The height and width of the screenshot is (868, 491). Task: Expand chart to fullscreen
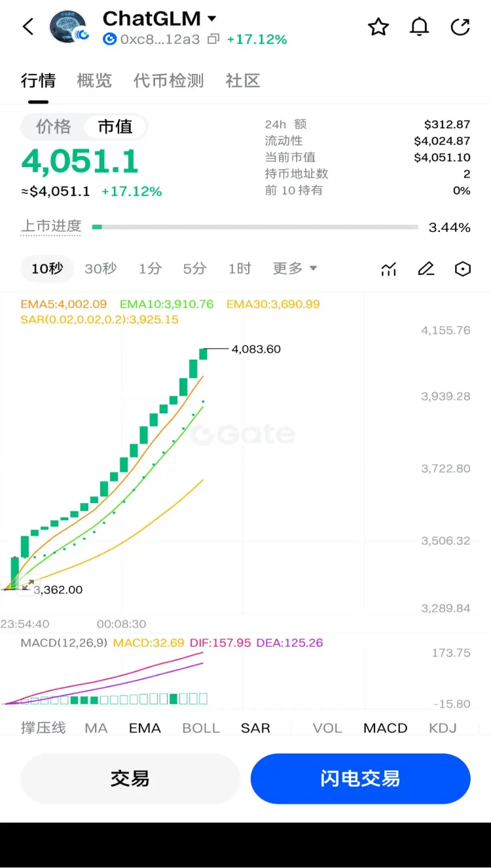pos(28,584)
